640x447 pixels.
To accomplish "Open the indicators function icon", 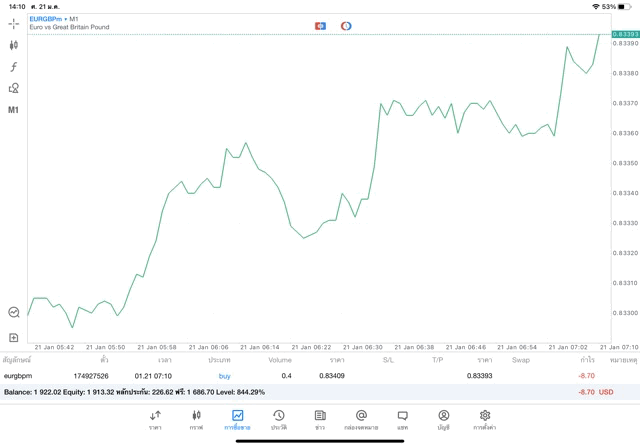I will (14, 67).
